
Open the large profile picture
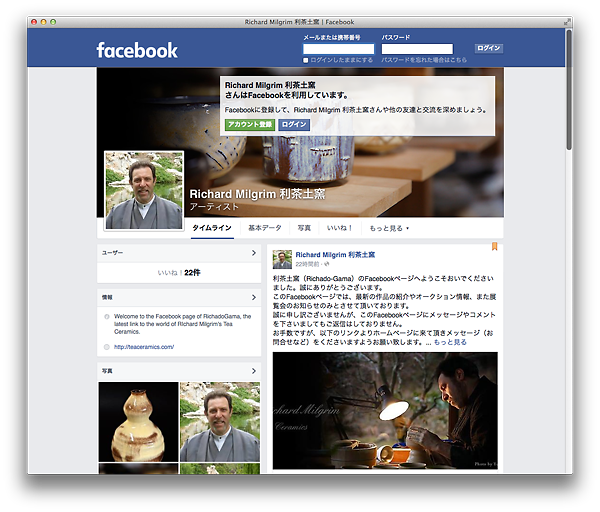point(144,191)
